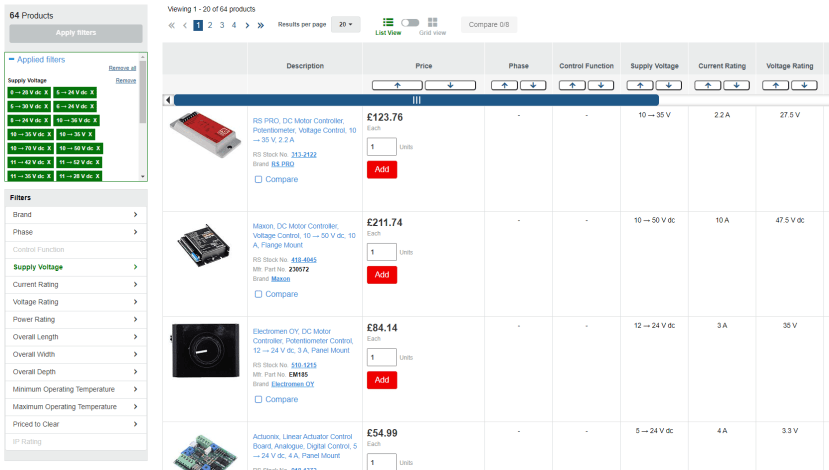Viewport: 829px width, 470px height.
Task: Remove 10 → 36 V dc filter chip
Action: [95, 121]
